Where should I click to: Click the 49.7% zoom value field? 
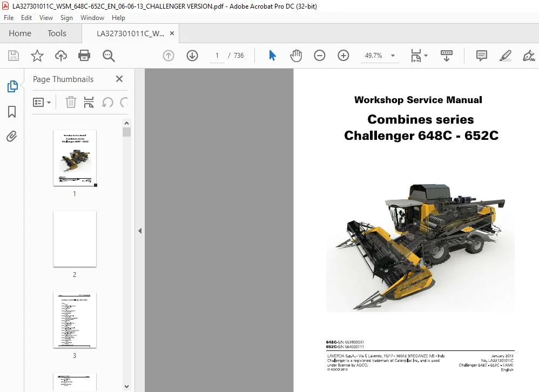(374, 56)
